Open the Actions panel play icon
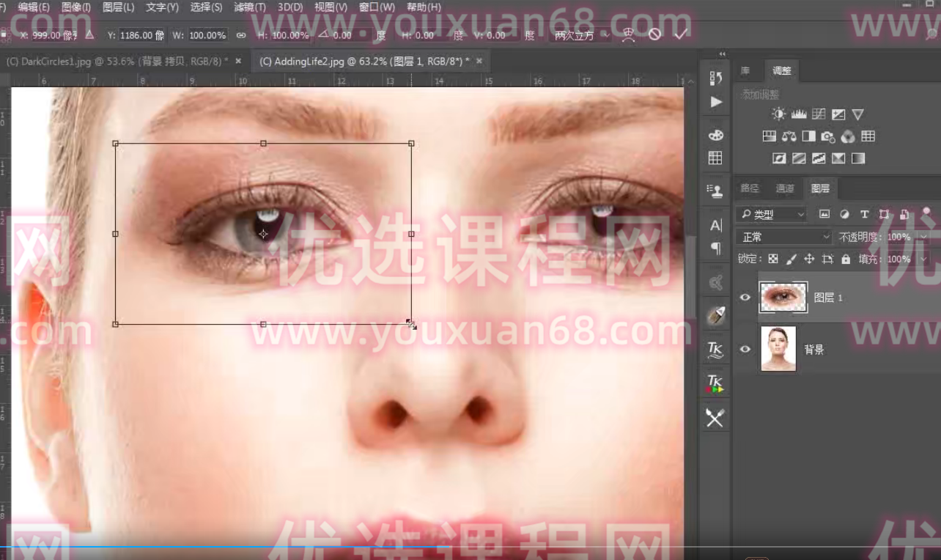This screenshot has width=941, height=560. pyautogui.click(x=716, y=102)
